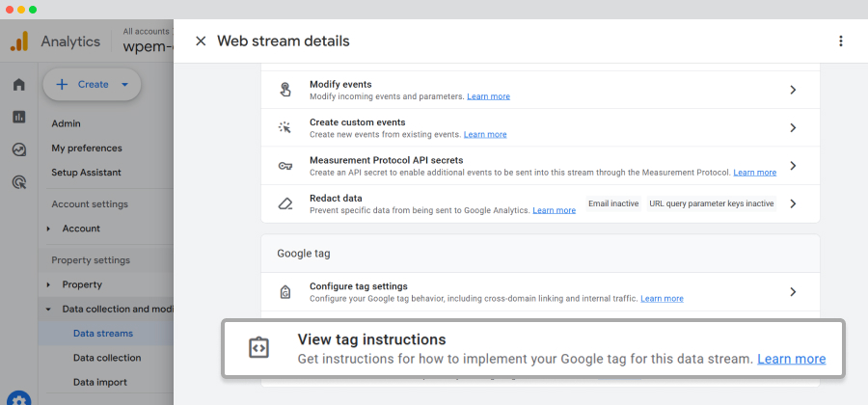Open the Learn more link for Redact data
Image resolution: width=868 pixels, height=405 pixels.
pyautogui.click(x=555, y=210)
